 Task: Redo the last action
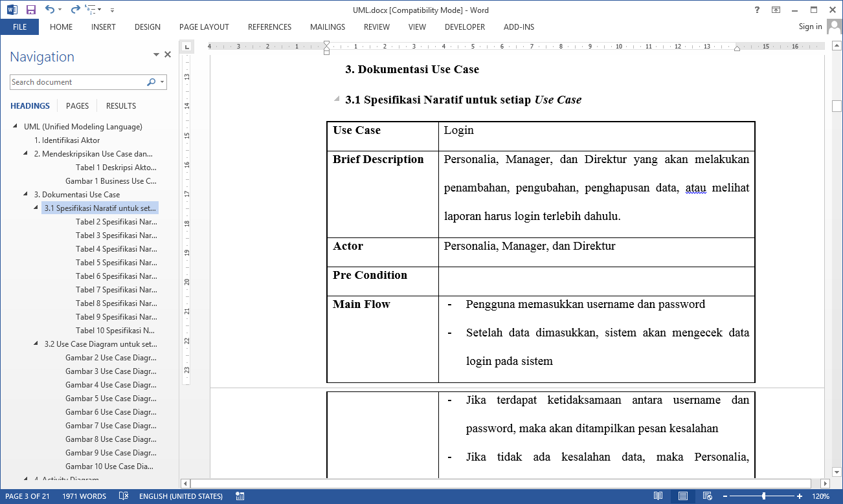[x=74, y=10]
